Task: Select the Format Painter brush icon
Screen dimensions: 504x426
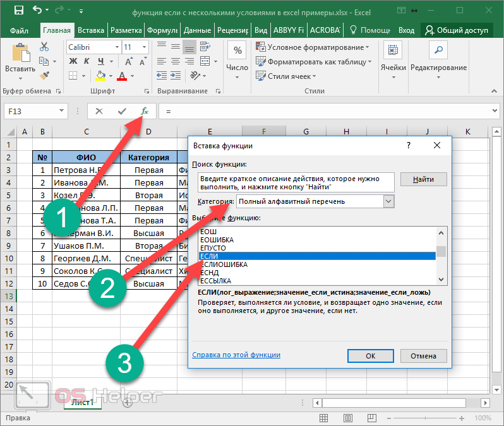Action: click(x=44, y=76)
